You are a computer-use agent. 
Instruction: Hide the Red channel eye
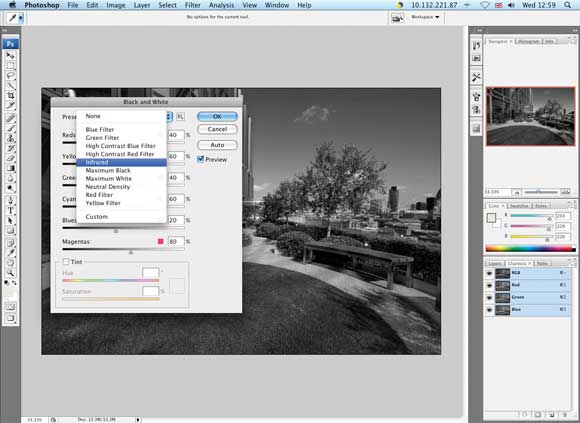click(490, 285)
